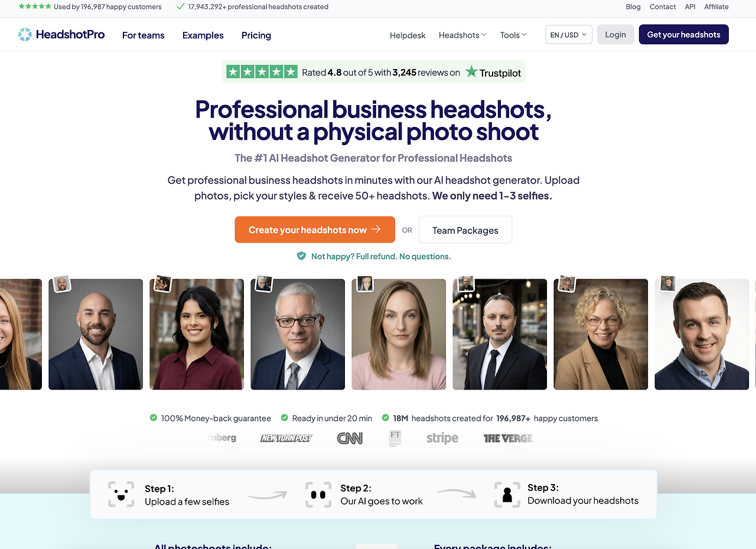Click the green refund shield icon
756x549 pixels.
(x=301, y=256)
